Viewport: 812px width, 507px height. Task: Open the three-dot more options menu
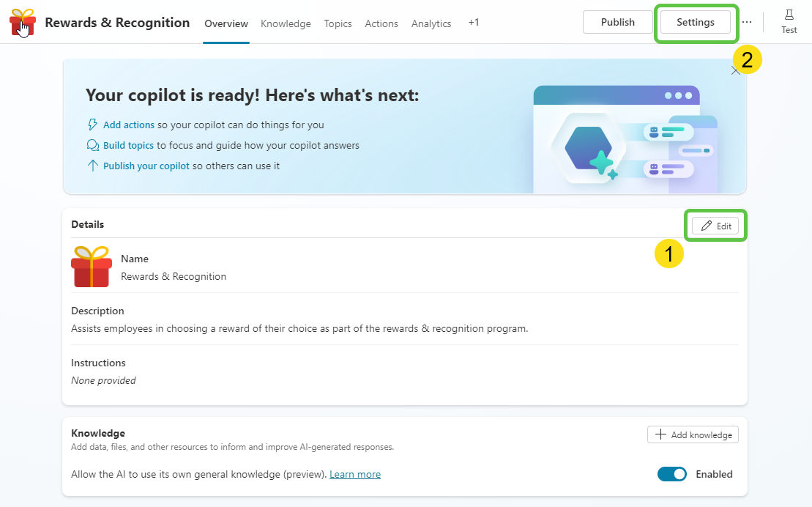[746, 22]
